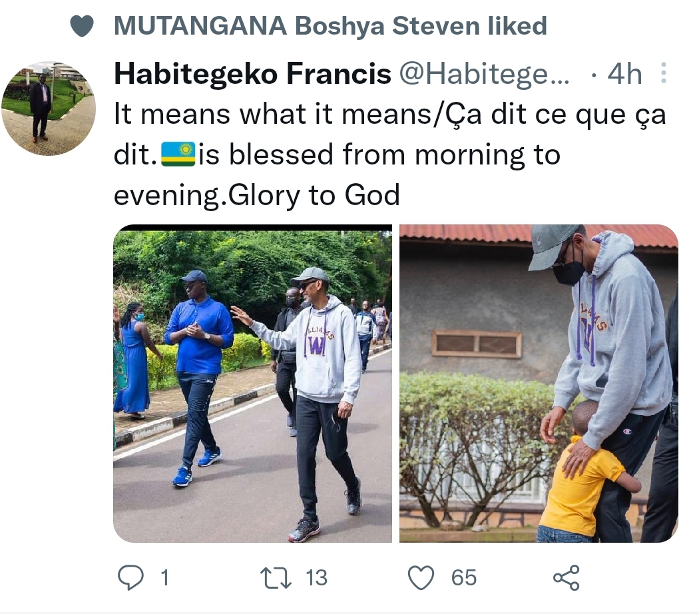699x616 pixels.
Task: Click the 'evening.Glory to God' text line
Action: [x=257, y=195]
